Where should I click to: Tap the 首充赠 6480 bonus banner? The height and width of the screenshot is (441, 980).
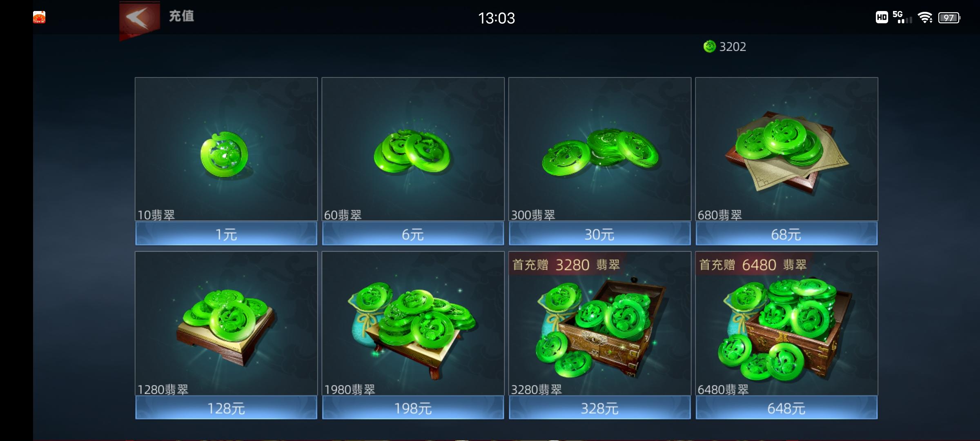click(753, 265)
